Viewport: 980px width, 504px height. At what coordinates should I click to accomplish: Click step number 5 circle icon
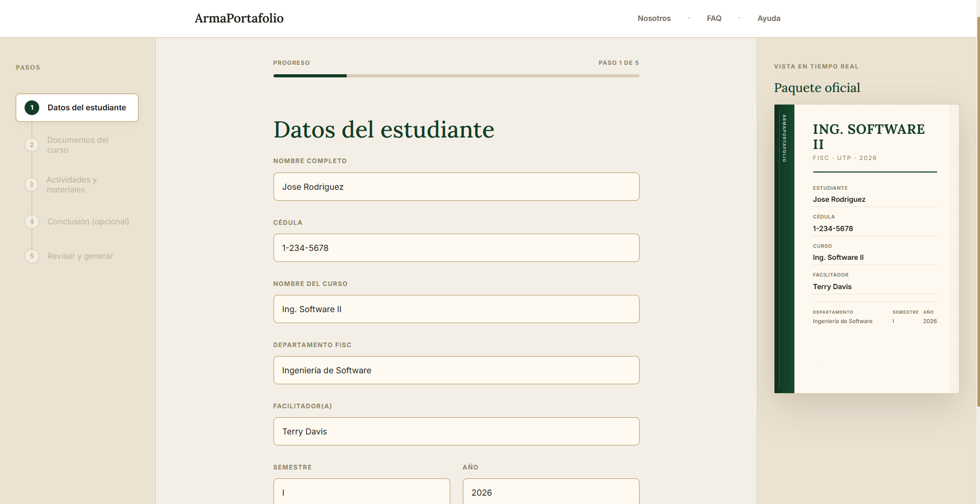pyautogui.click(x=32, y=256)
